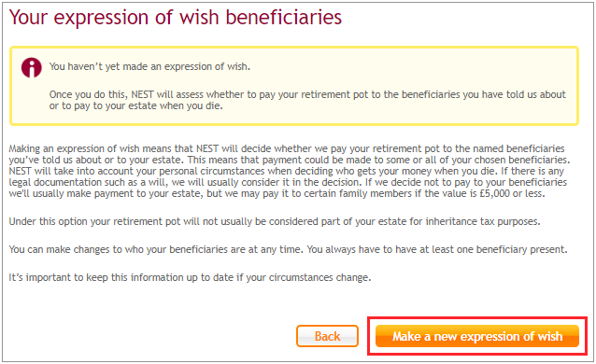Click the round information icon in notice box
This screenshot has height=364, width=596.
click(x=32, y=68)
